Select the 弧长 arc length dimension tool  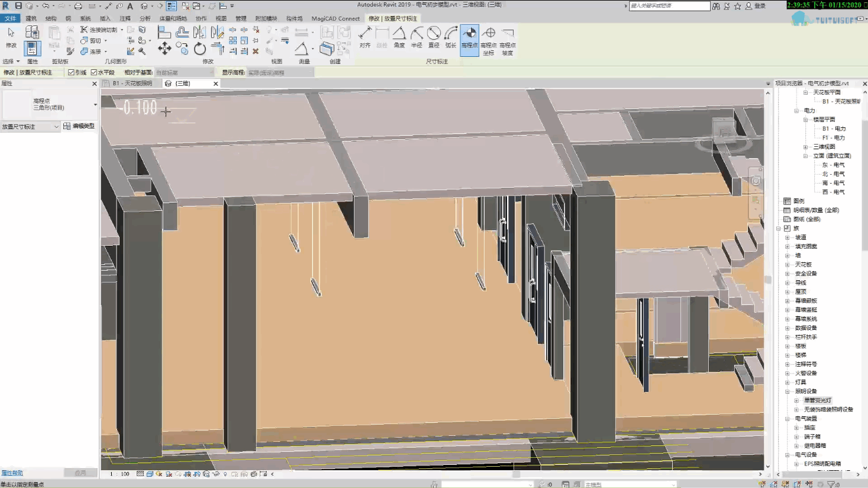click(451, 37)
